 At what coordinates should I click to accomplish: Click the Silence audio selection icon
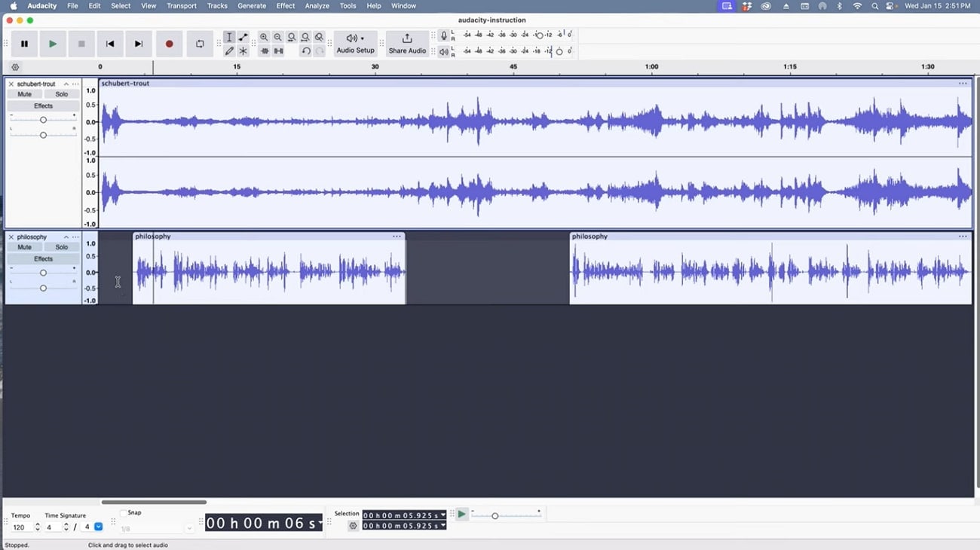coord(278,51)
